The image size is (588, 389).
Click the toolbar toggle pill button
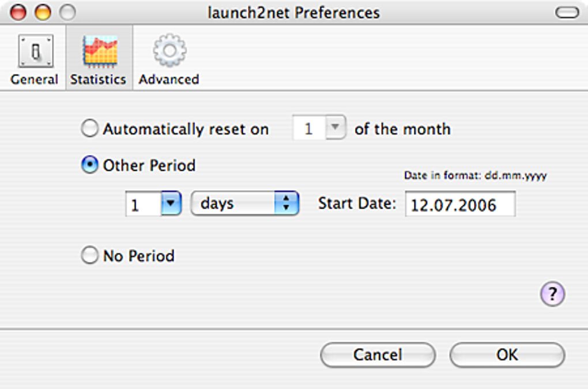point(567,13)
